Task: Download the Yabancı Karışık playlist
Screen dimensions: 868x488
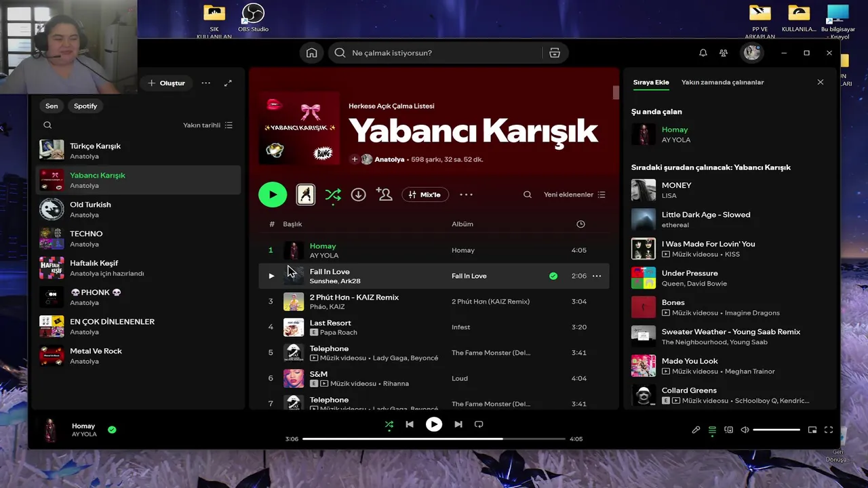Action: [358, 195]
